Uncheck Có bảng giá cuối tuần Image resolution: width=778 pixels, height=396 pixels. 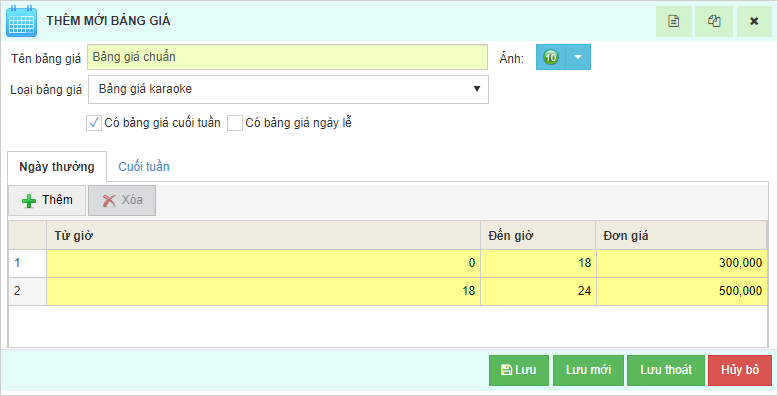[94, 123]
